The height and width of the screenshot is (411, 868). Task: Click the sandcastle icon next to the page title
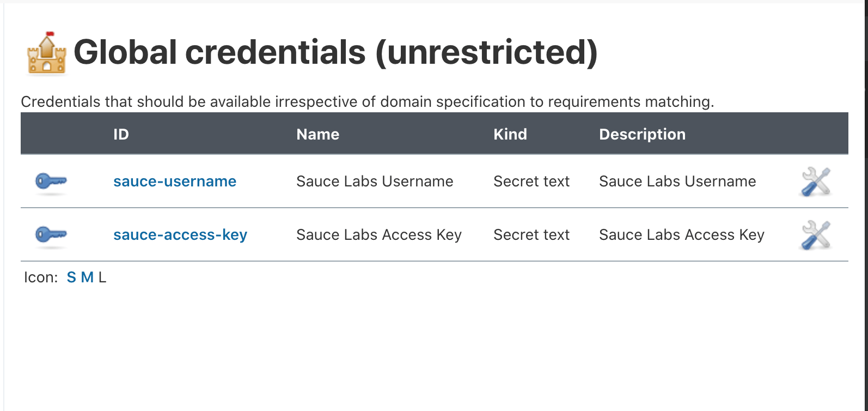pos(46,53)
